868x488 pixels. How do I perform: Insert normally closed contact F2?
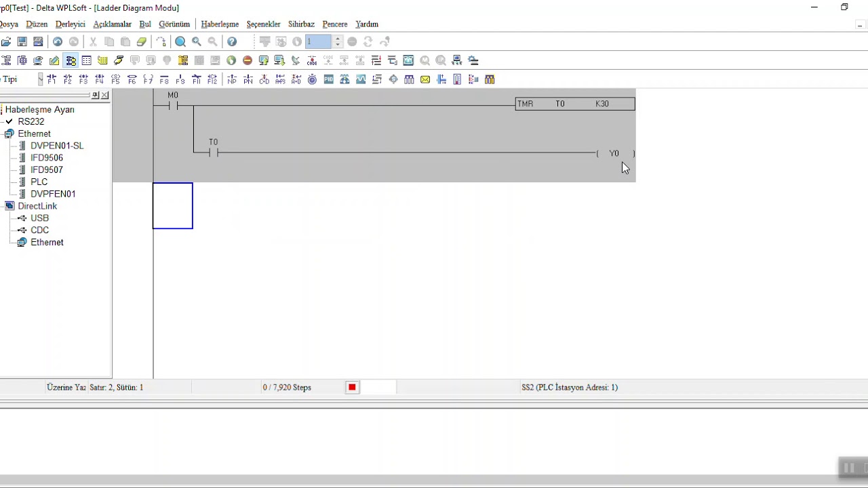click(67, 79)
